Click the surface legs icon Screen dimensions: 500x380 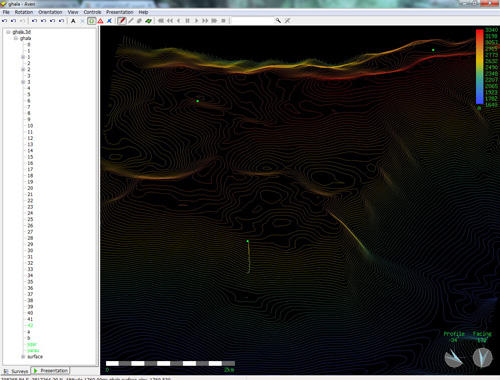click(x=131, y=21)
